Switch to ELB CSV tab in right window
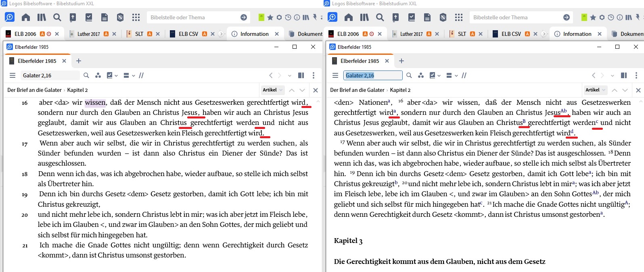This screenshot has height=272, width=644. 515,34
